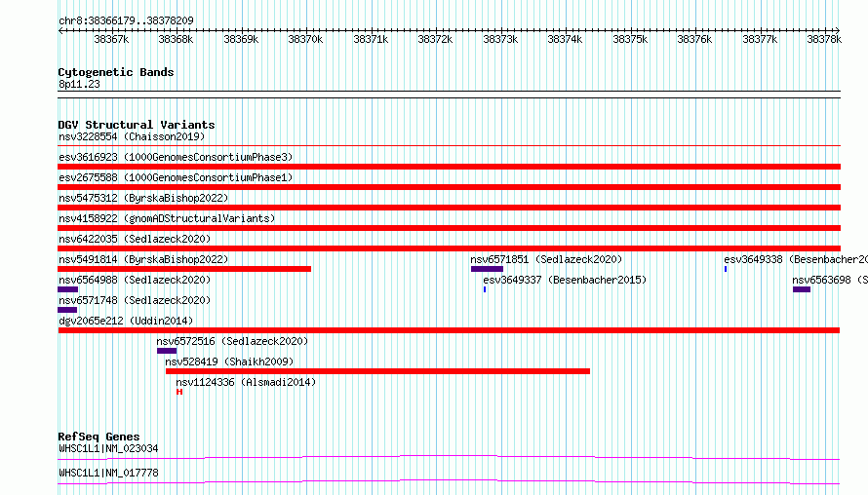Click the RefSeq Genes track title
Screen dimensions: 868x495
pyautogui.click(x=99, y=437)
